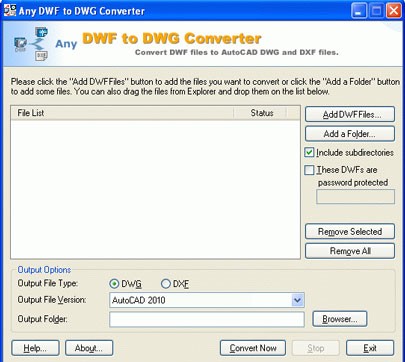Close the converter window
Image resolution: width=405 pixels, height=362 pixels.
(394, 11)
